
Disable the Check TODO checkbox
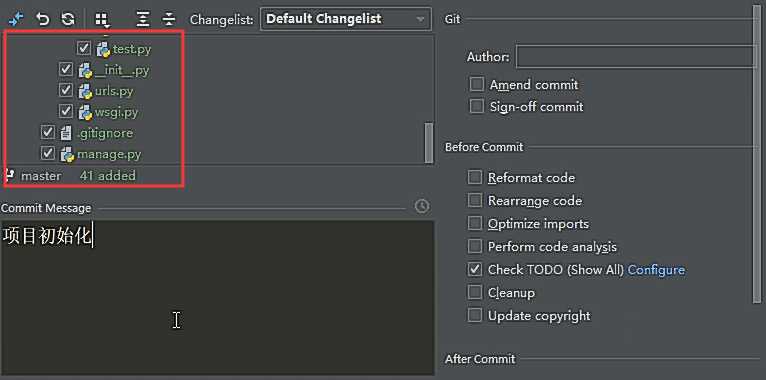[475, 269]
